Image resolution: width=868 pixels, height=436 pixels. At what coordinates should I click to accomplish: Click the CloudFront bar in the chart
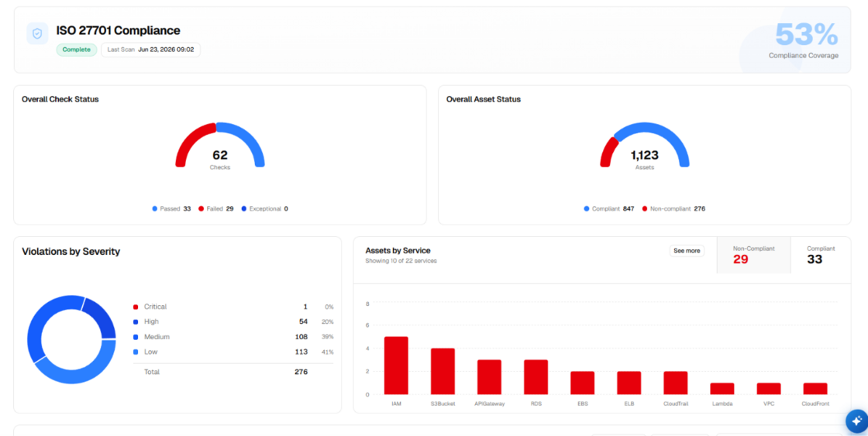pyautogui.click(x=815, y=389)
